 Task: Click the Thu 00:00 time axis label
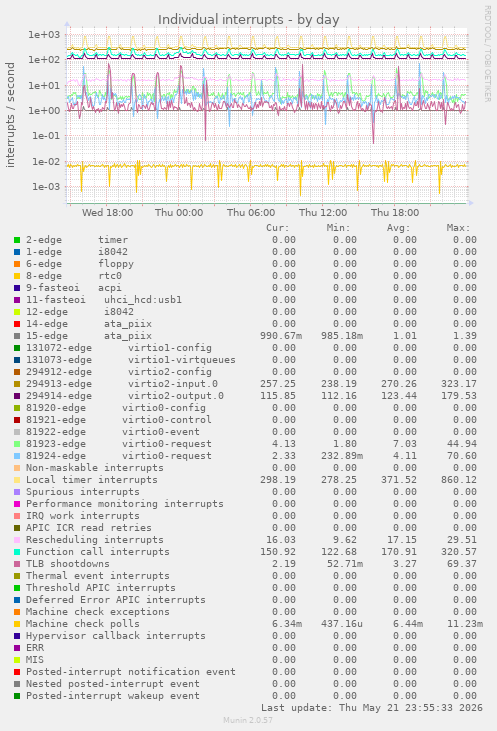[x=179, y=213]
